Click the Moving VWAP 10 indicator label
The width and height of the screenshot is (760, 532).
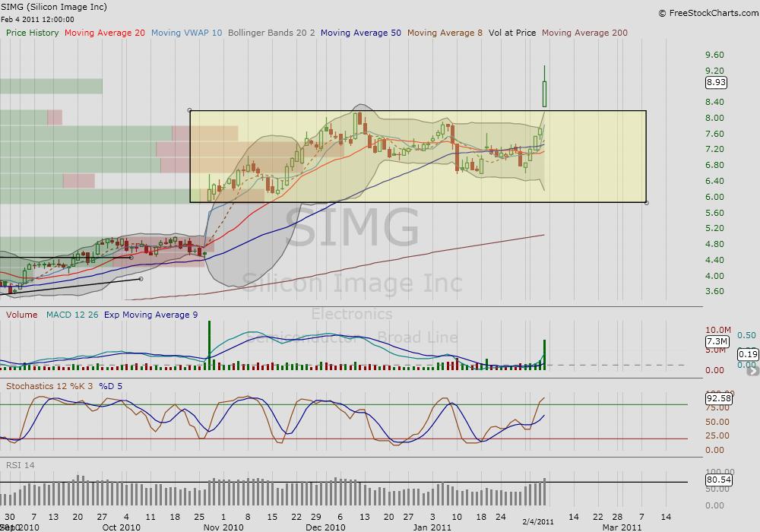tap(187, 33)
